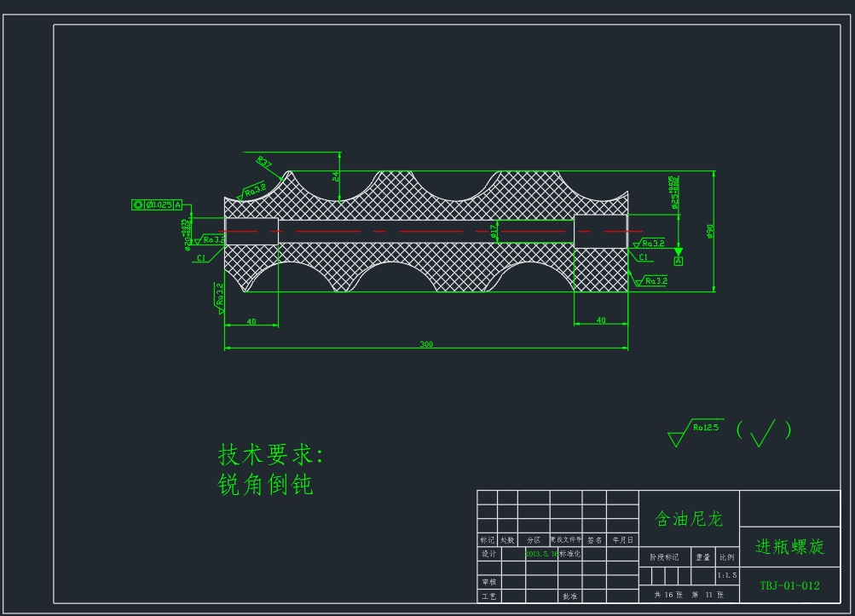Select the 分区 title block cell
Viewport: 855px width, 616px height.
(534, 539)
